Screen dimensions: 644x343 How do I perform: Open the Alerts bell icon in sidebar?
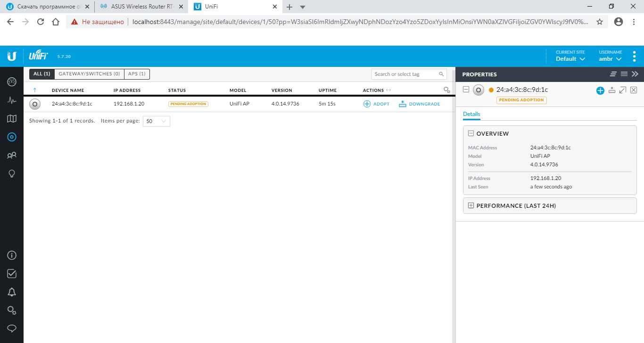click(12, 292)
